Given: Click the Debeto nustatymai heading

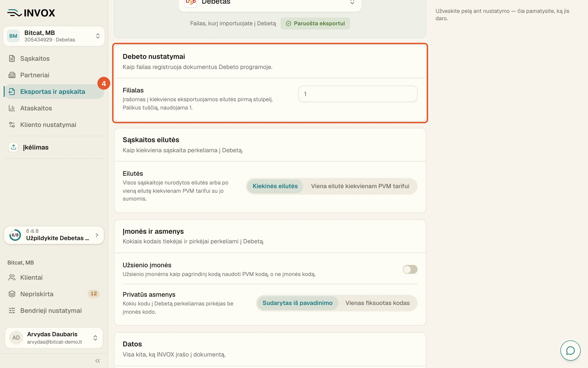Looking at the screenshot, I should [154, 57].
